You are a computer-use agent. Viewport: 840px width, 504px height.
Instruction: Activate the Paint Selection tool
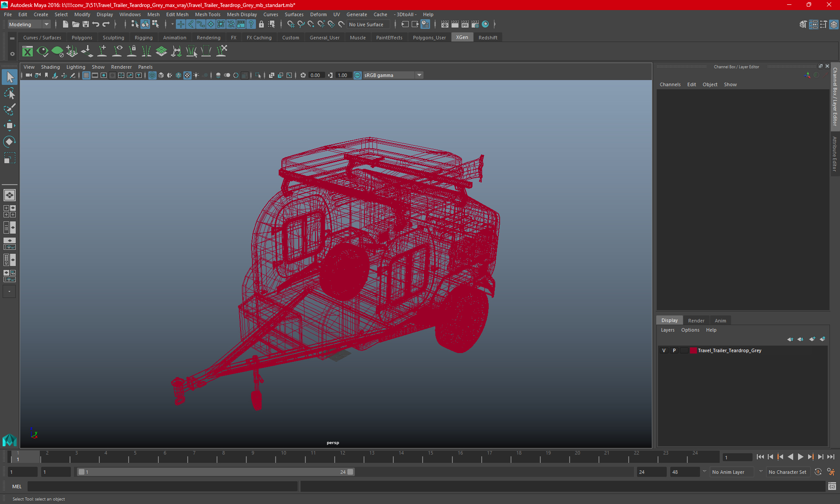click(10, 109)
